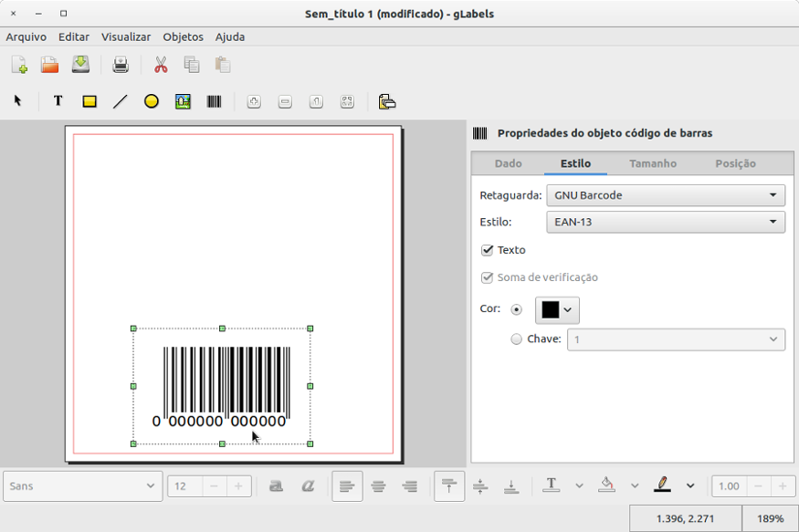This screenshot has height=532, width=799.
Task: Open file with the folder icon
Action: point(50,65)
